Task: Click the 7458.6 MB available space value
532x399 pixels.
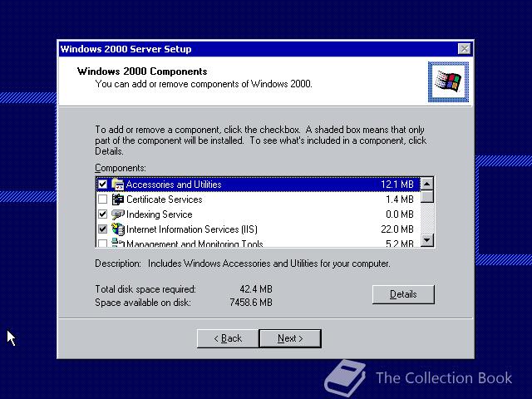Action: pyautogui.click(x=251, y=303)
